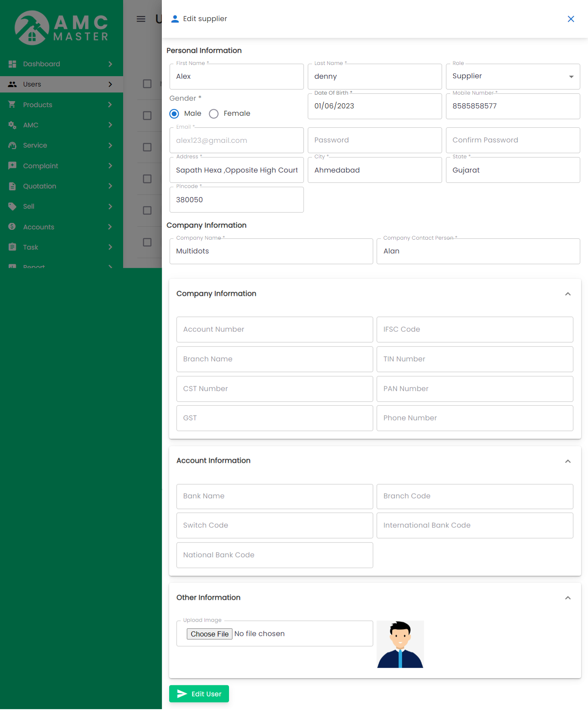Click the Service headset icon

point(12,145)
